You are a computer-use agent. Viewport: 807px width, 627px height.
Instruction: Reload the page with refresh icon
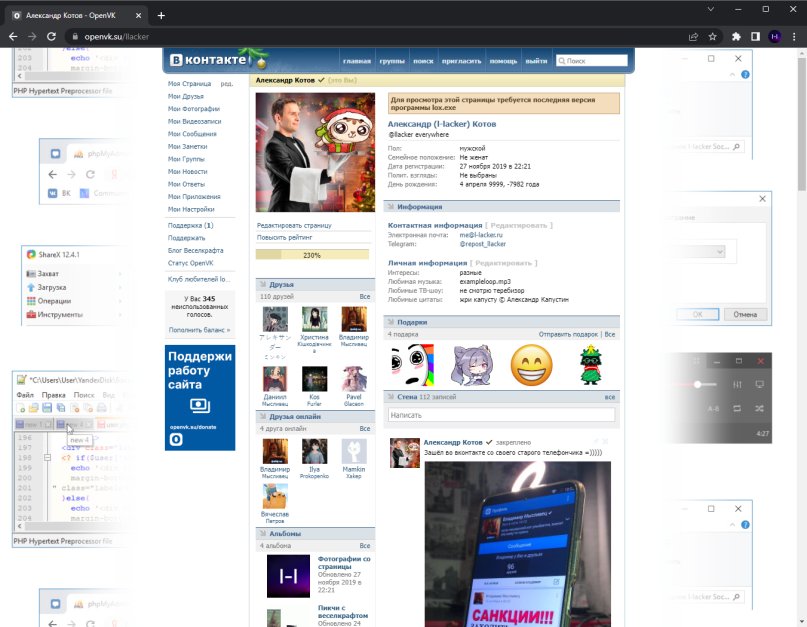point(51,36)
